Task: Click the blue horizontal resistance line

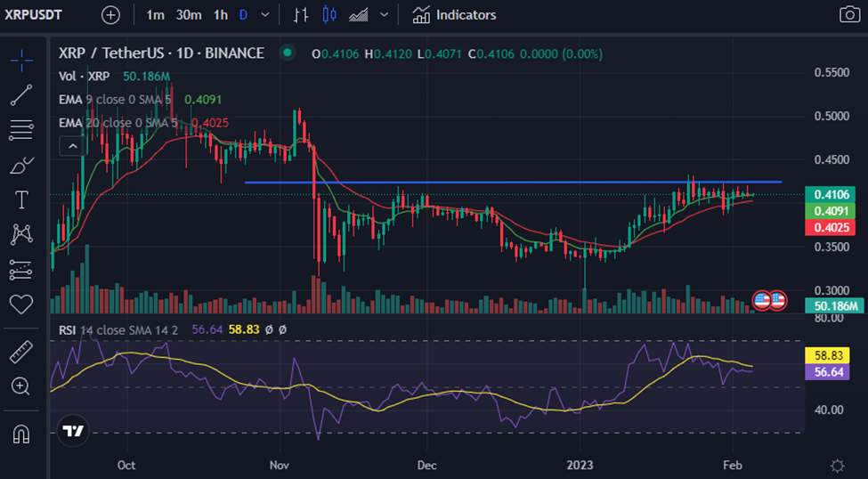Action: click(x=513, y=182)
